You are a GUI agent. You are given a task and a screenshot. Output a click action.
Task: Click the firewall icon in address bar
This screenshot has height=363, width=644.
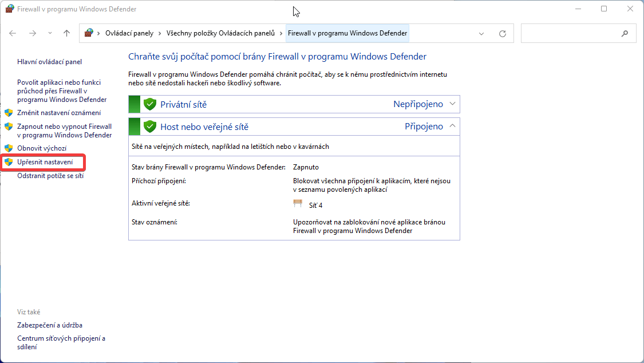click(89, 33)
